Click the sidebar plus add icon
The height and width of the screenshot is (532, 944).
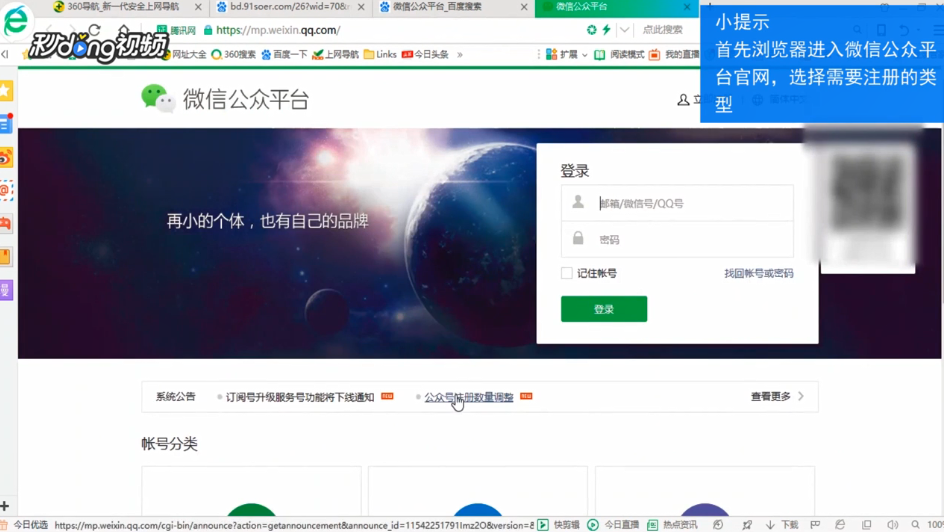(x=5, y=506)
